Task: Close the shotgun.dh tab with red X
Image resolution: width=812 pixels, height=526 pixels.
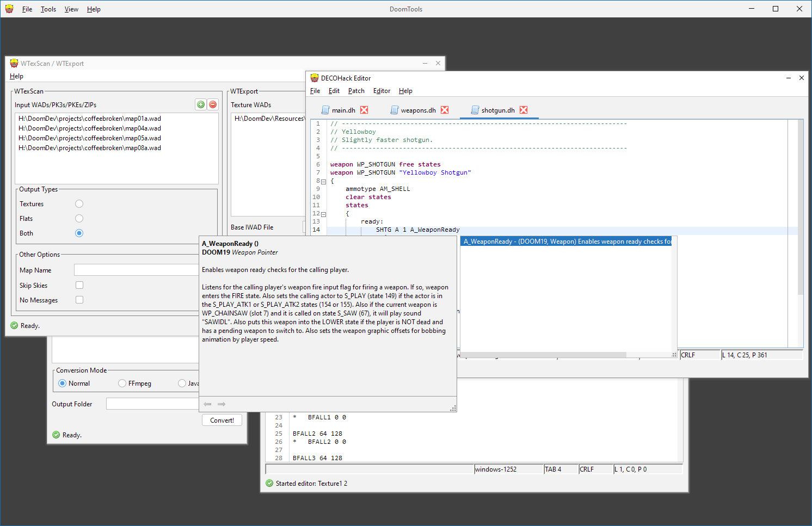Action: pos(524,110)
